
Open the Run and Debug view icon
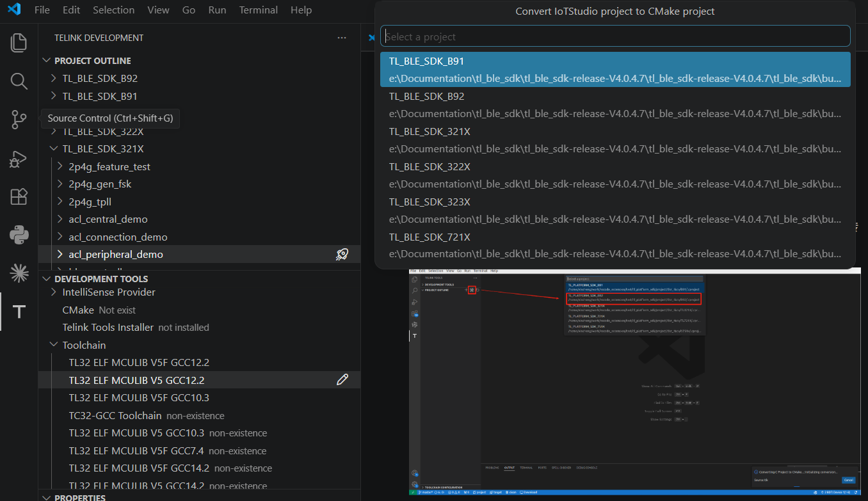point(19,158)
